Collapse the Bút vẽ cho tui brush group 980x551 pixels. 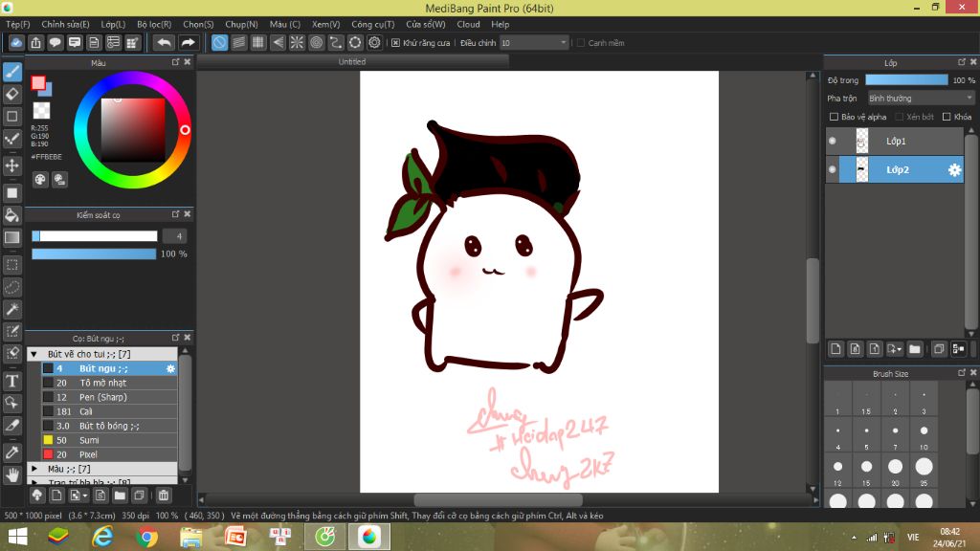[34, 354]
